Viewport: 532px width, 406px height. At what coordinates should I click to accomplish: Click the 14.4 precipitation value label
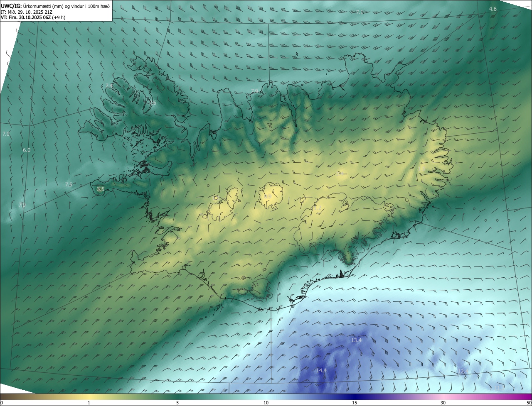coord(321,370)
